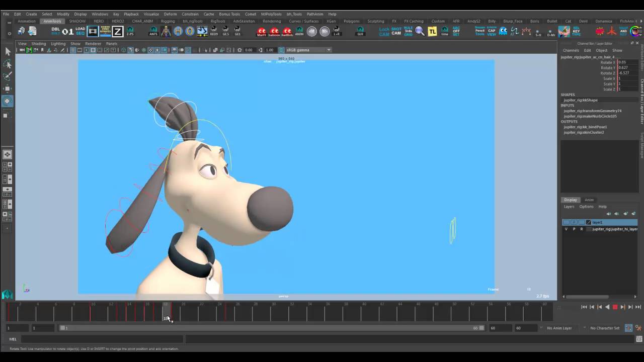Viewport: 644px width, 362px height.
Task: Click the Lock CAM shelf button
Action: [384, 31]
